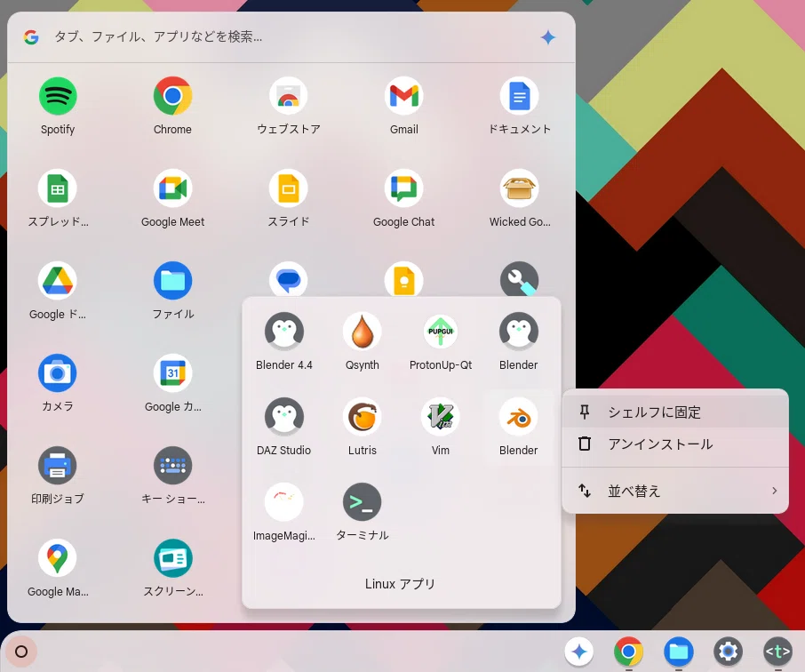Open the カメラ app
Viewport: 805px width, 672px height.
click(58, 373)
